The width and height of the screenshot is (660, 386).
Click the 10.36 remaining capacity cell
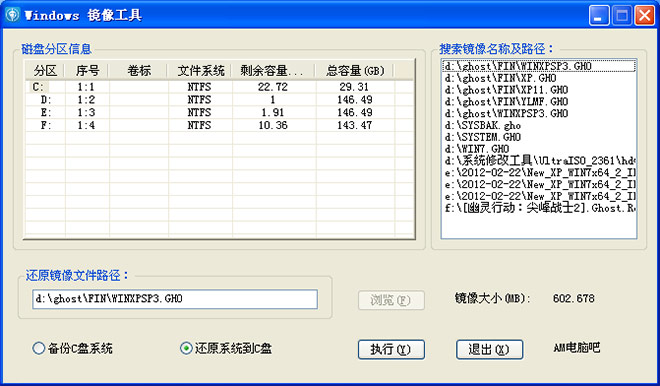tap(273, 125)
